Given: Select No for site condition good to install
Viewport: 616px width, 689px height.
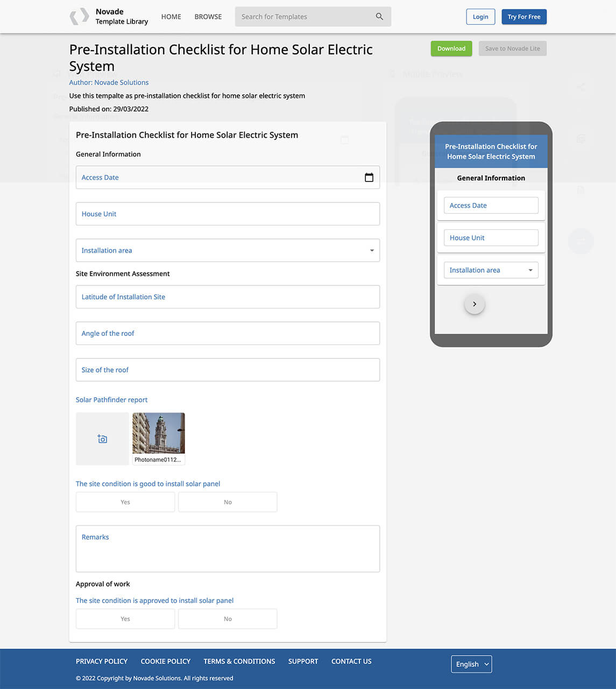Looking at the screenshot, I should pyautogui.click(x=228, y=502).
